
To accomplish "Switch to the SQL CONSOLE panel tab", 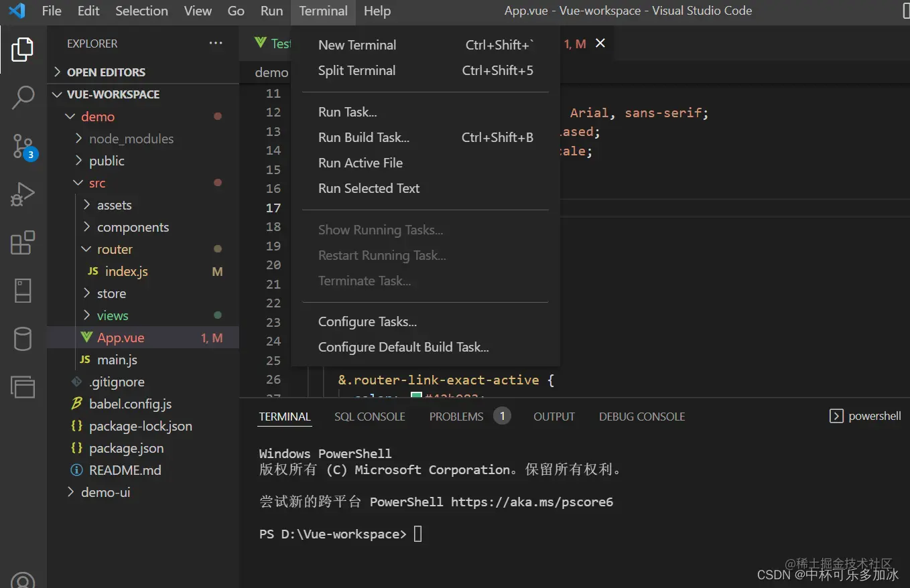I will 370,417.
